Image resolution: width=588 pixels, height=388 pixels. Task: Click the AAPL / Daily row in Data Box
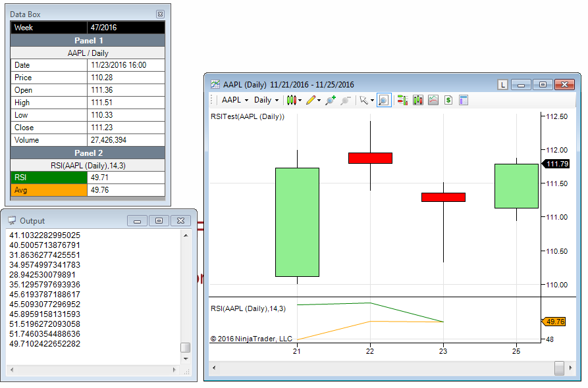[x=88, y=53]
